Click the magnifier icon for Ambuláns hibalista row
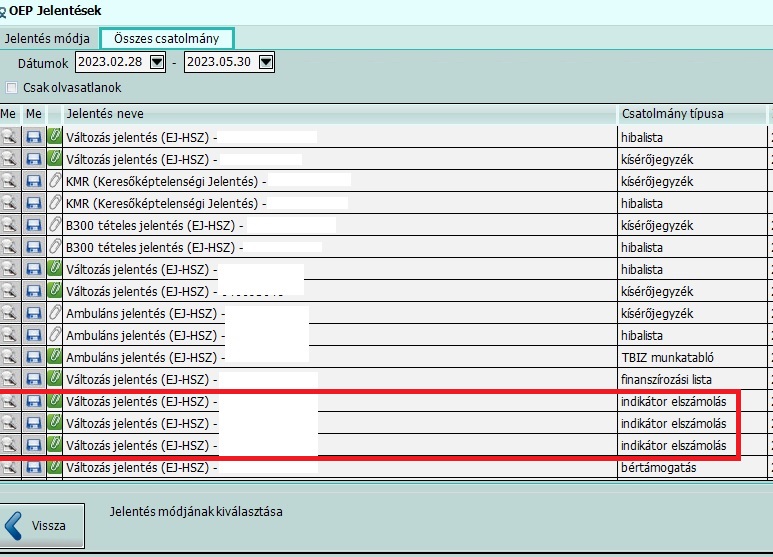 [x=10, y=334]
